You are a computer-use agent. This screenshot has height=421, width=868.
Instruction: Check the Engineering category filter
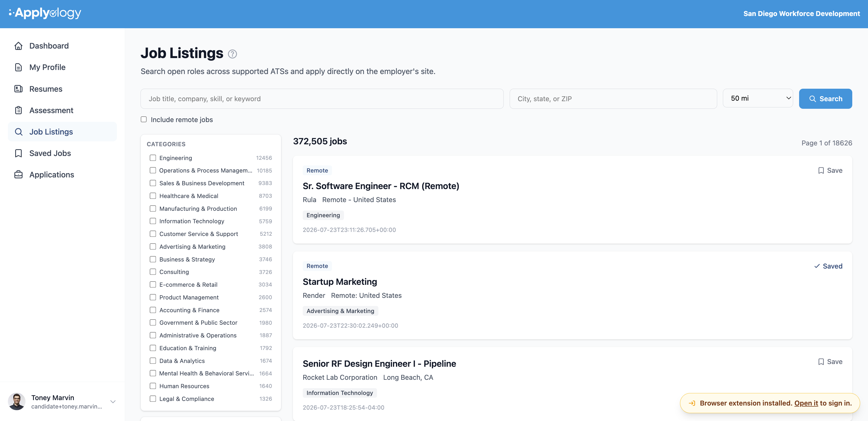coord(153,158)
